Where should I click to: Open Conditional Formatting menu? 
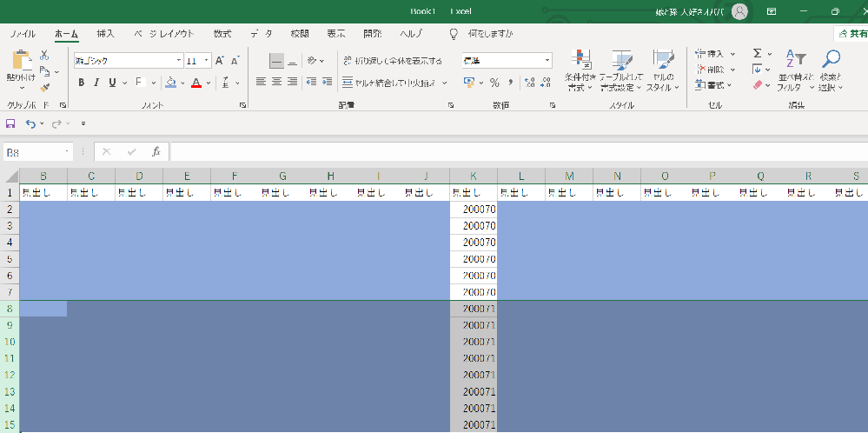(580, 70)
